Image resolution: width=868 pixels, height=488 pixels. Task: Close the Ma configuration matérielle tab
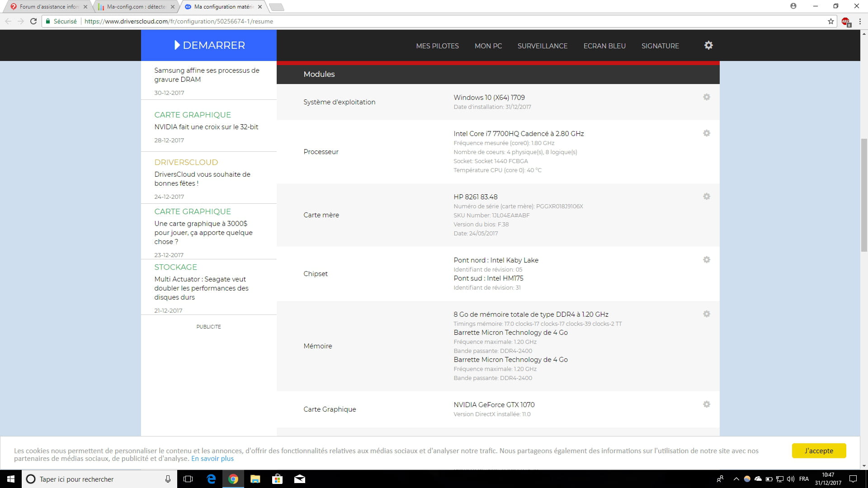(260, 7)
